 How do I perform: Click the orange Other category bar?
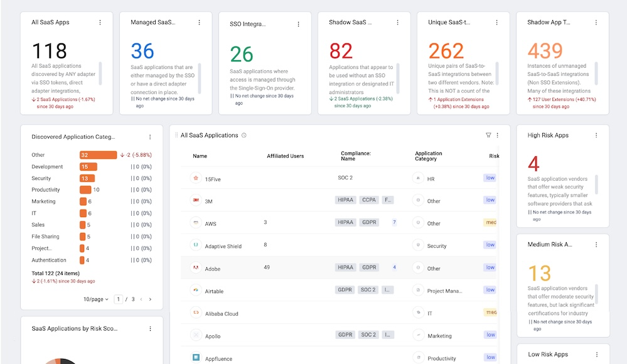pyautogui.click(x=98, y=155)
